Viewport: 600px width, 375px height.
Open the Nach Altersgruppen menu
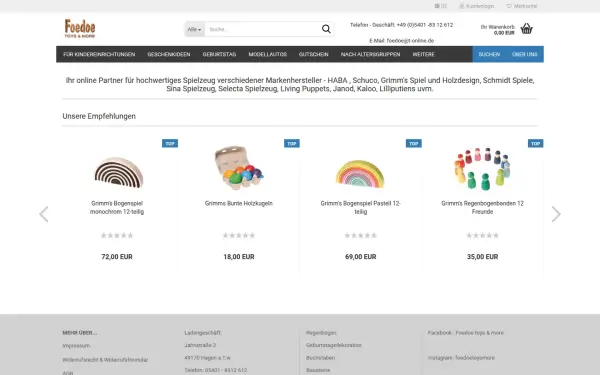[x=370, y=54]
